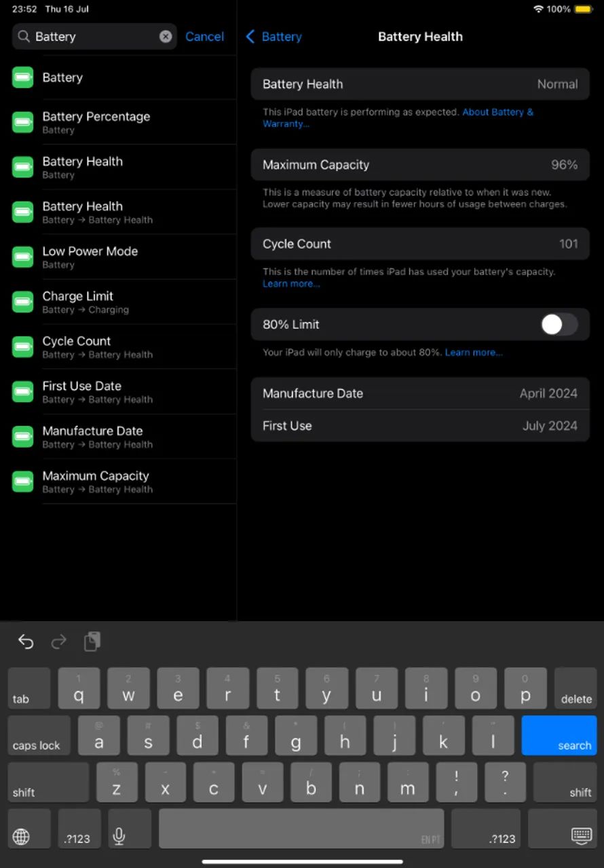
Task: Tap the keyboard redo arrow
Action: tap(59, 642)
